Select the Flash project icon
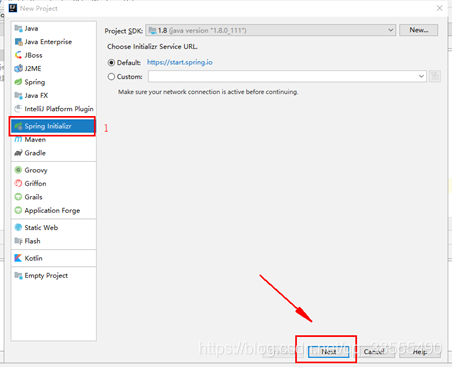Image resolution: width=452 pixels, height=367 pixels. pos(18,241)
